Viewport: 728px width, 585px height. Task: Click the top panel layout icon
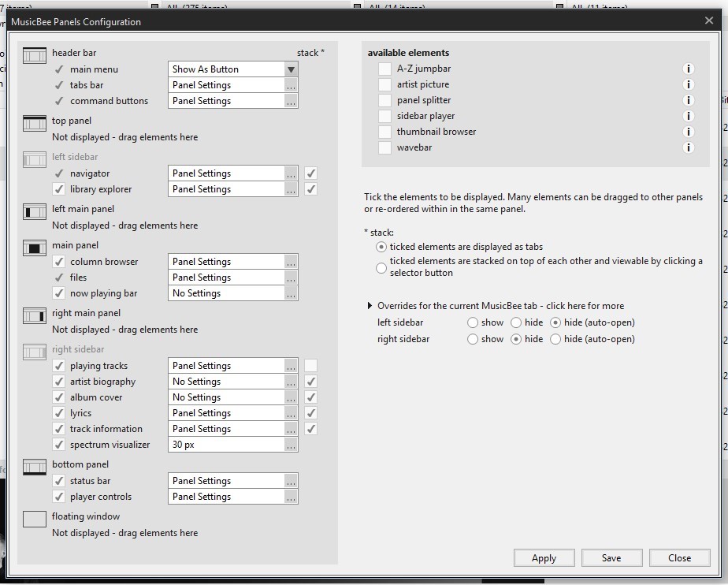tap(35, 123)
